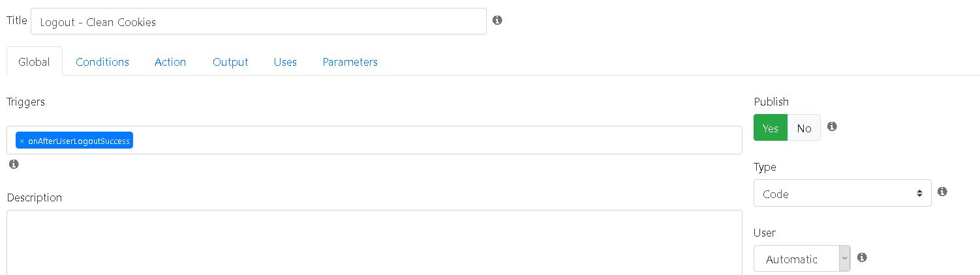980x275 pixels.
Task: Click inside the Title input field
Action: point(258,21)
